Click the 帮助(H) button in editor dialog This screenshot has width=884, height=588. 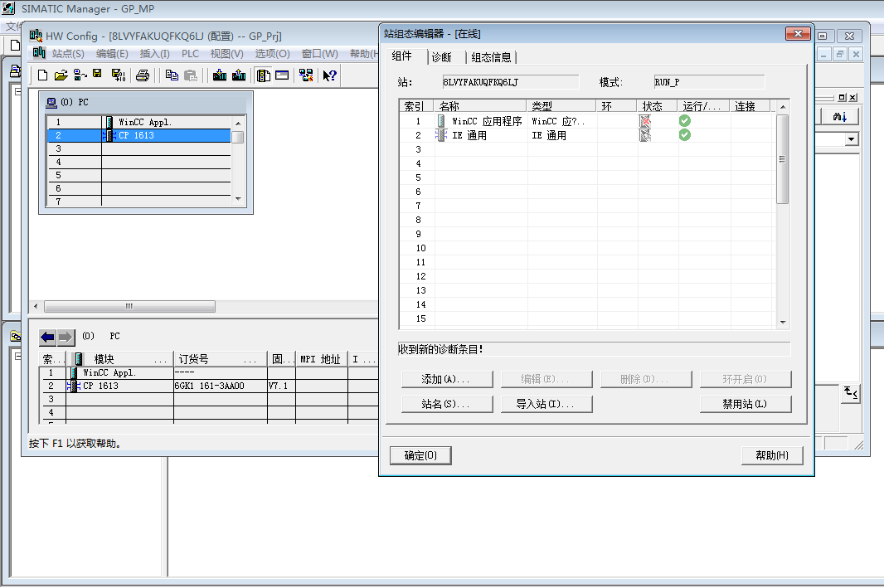point(772,455)
